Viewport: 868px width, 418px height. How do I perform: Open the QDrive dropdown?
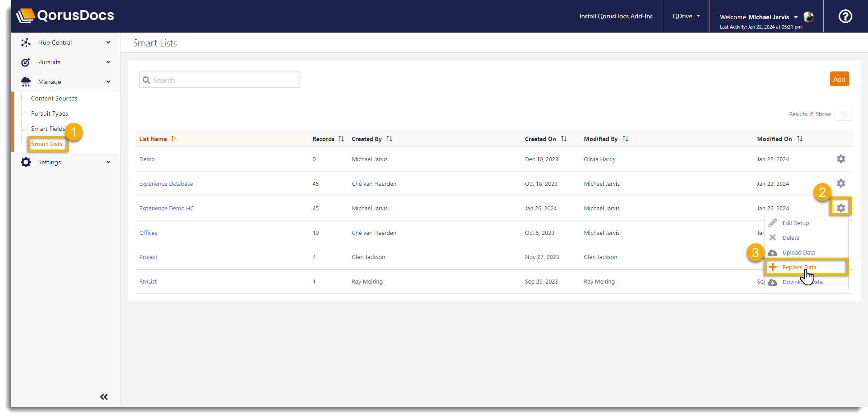click(x=686, y=16)
